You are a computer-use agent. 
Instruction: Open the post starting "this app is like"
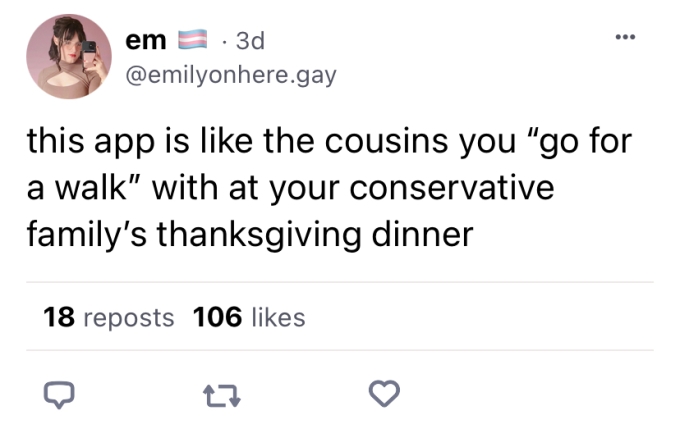pos(330,188)
